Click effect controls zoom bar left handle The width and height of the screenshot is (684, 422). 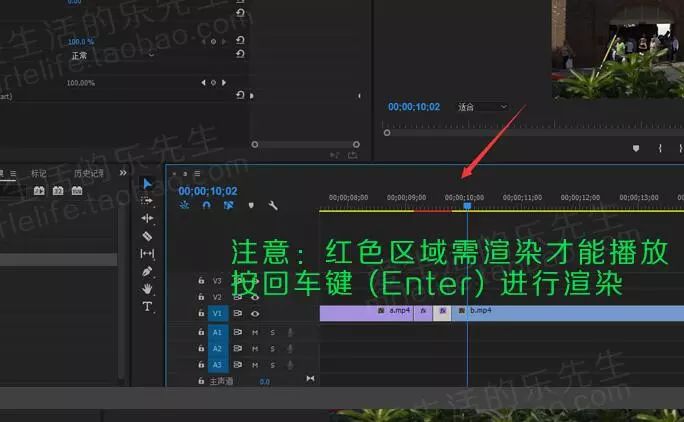point(255,144)
